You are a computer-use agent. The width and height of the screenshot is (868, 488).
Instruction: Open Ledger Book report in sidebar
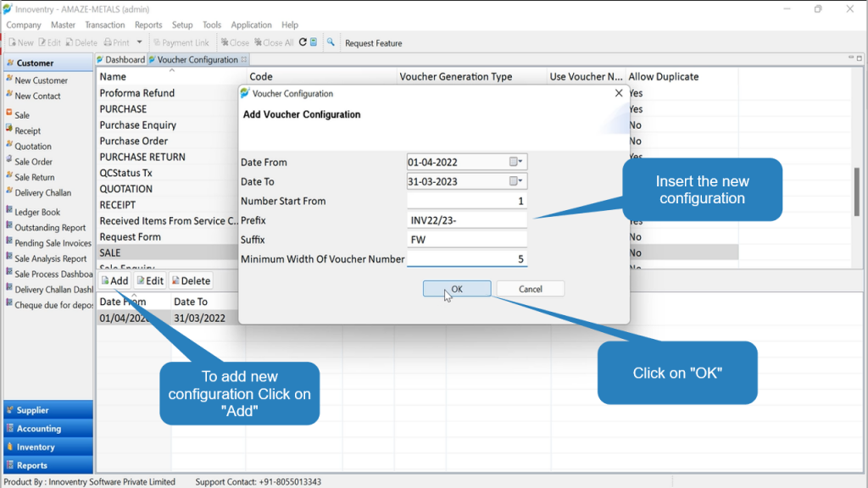tap(37, 212)
